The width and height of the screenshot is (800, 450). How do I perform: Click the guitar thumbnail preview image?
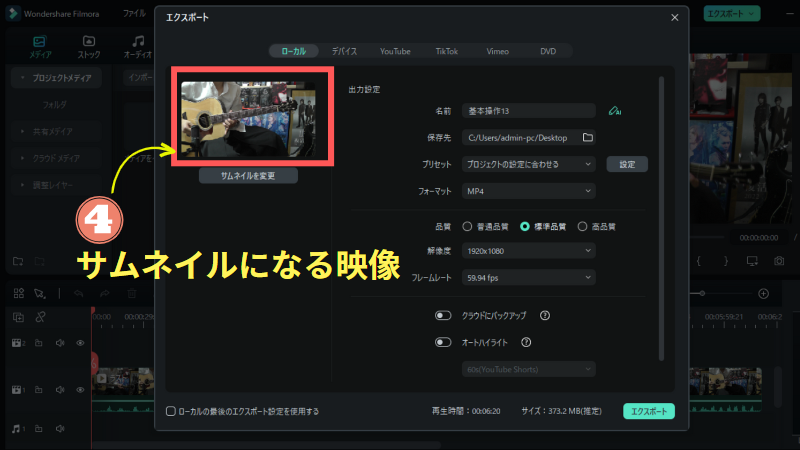coord(248,119)
